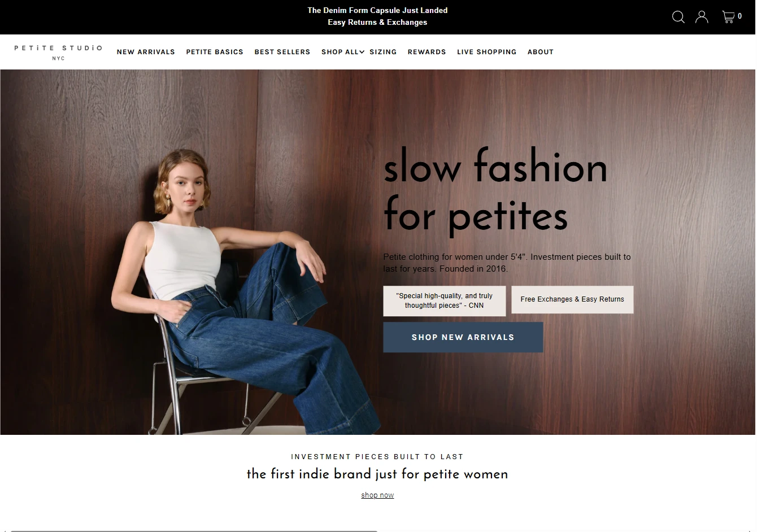757x532 pixels.
Task: Click the Shop New Arrivals button
Action: click(x=463, y=337)
